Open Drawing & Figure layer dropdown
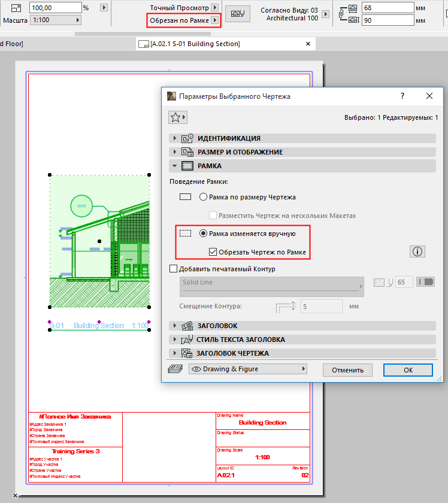Screen dimensions: 448x503 tap(248, 369)
